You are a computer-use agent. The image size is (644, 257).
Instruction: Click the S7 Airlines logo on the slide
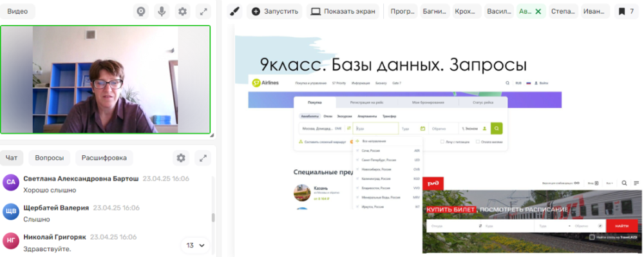(x=265, y=83)
